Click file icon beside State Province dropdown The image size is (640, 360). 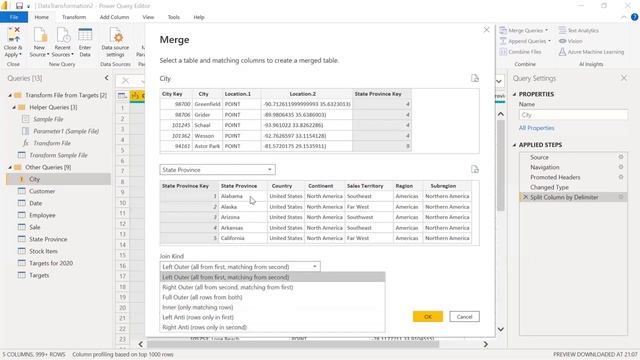click(475, 169)
